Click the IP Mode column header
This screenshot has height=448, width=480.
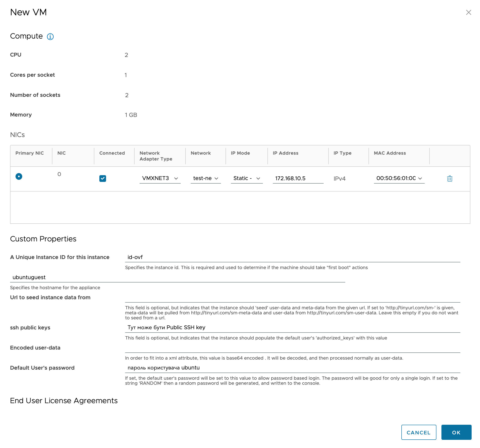point(240,153)
